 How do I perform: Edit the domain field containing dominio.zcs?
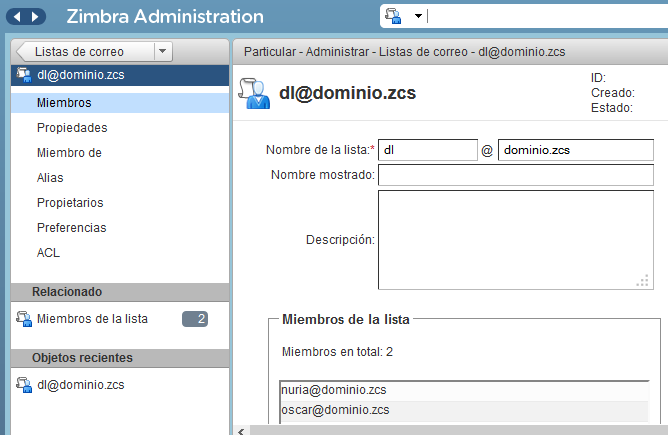click(576, 150)
